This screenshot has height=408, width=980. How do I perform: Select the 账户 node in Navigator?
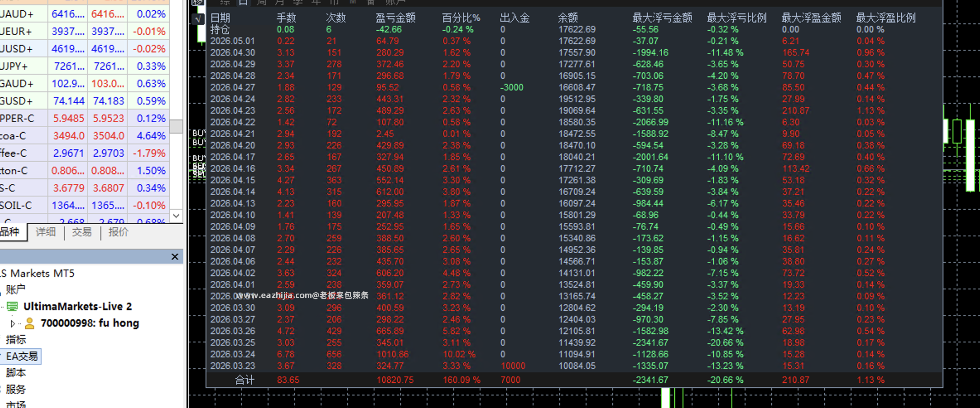(x=15, y=289)
